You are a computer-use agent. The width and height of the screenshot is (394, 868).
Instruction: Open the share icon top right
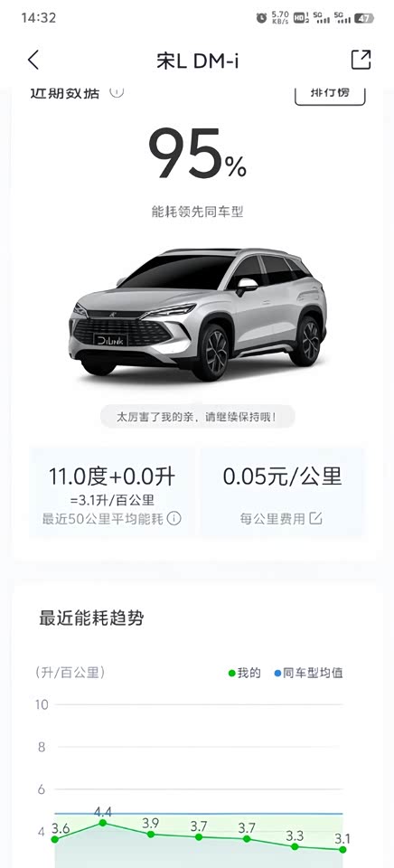point(361,60)
